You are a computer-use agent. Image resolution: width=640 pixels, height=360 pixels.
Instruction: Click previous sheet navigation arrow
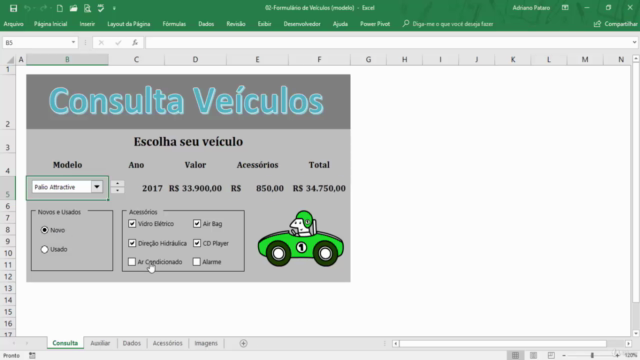(14, 343)
